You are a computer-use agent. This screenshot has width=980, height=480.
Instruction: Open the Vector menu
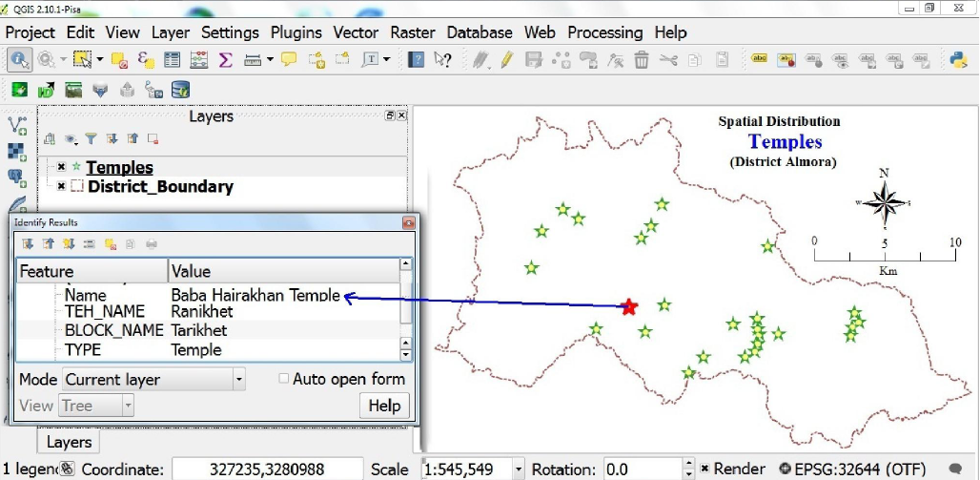pyautogui.click(x=356, y=32)
